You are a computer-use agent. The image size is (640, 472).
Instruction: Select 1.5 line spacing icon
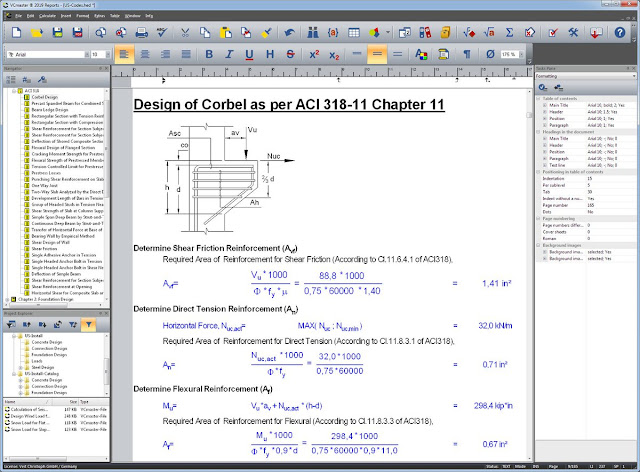click(x=377, y=54)
